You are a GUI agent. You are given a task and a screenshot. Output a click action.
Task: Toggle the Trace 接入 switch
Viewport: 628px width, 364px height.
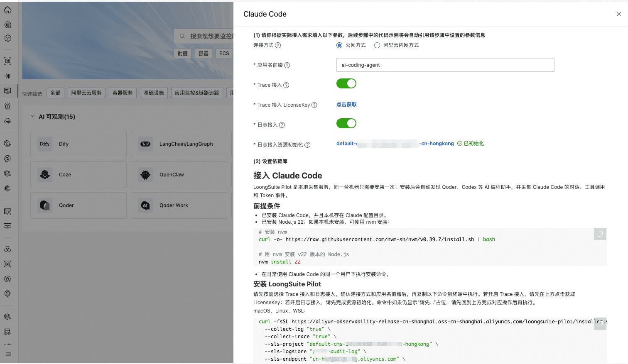click(346, 83)
